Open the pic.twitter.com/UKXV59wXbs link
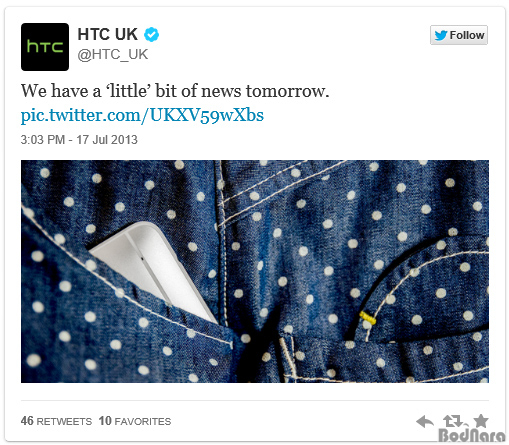509x445 pixels. (x=142, y=115)
